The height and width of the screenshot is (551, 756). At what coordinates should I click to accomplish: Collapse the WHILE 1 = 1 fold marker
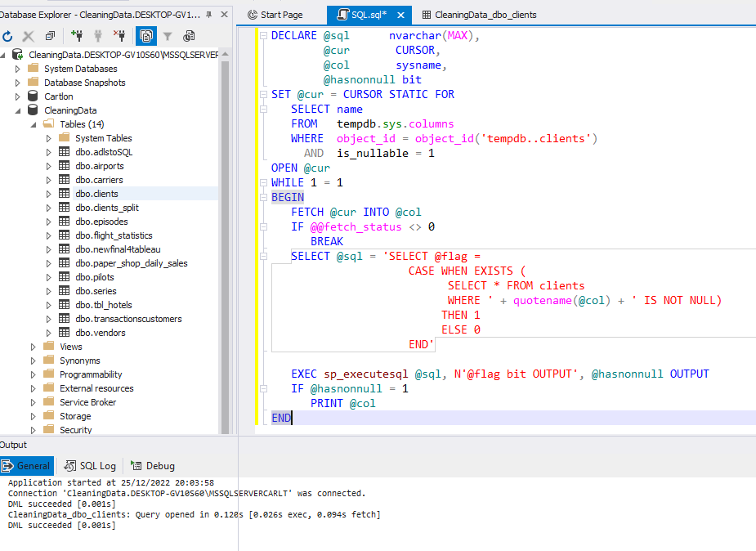[263, 182]
